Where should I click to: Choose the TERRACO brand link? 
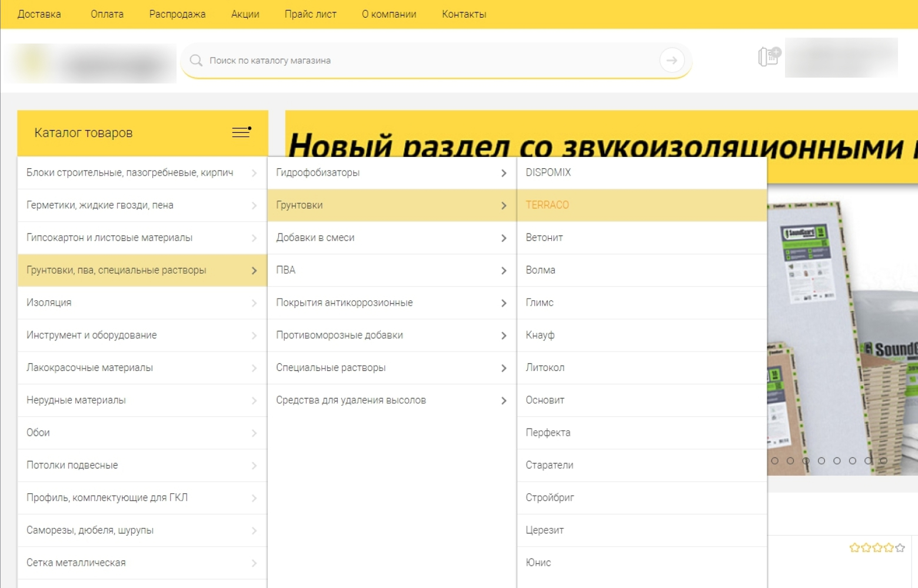[547, 205]
